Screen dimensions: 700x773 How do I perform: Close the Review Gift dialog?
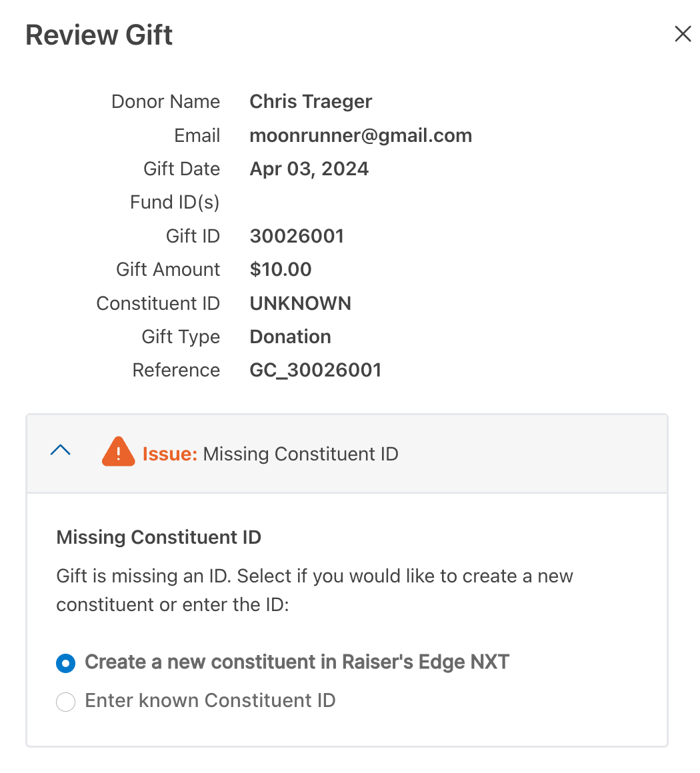click(x=683, y=34)
